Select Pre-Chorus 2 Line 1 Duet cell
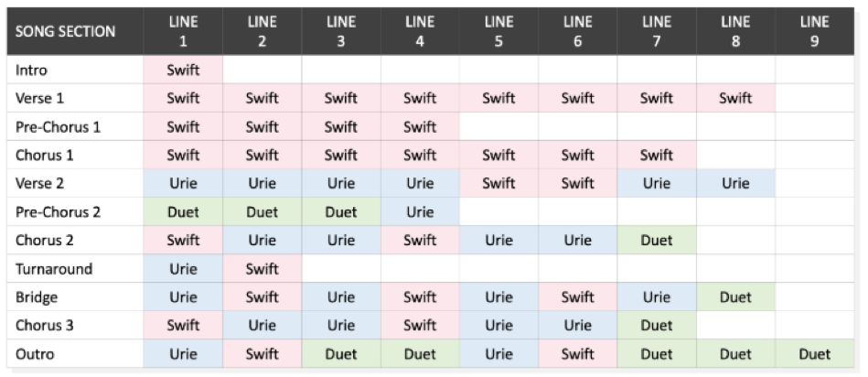 (183, 211)
